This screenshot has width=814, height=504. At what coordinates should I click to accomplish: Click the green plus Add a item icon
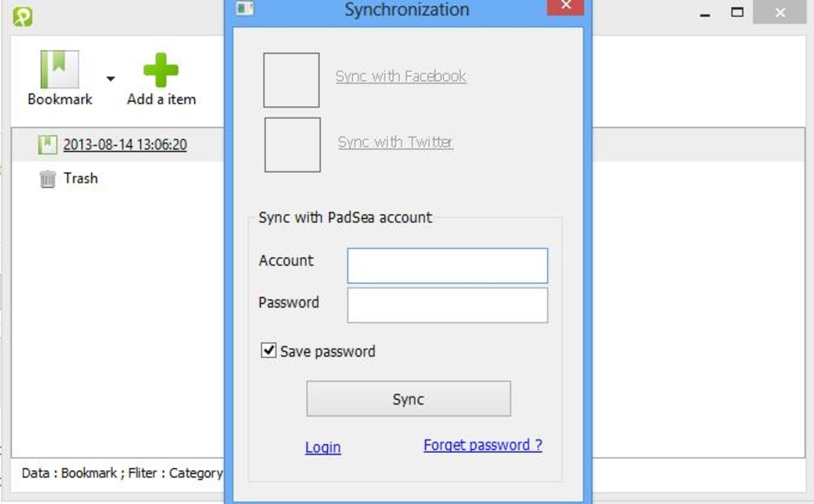coord(161,70)
